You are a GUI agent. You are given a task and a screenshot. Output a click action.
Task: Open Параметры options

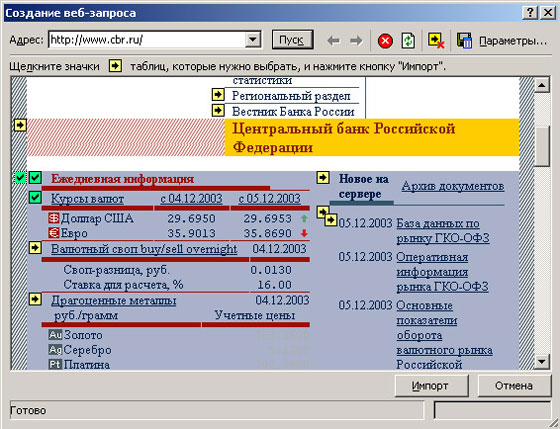(513, 41)
